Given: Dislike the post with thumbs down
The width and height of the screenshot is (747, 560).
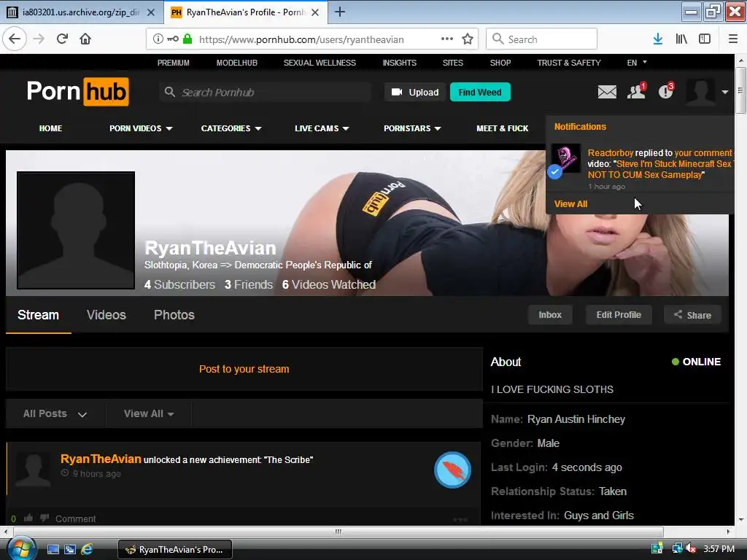Looking at the screenshot, I should (44, 518).
